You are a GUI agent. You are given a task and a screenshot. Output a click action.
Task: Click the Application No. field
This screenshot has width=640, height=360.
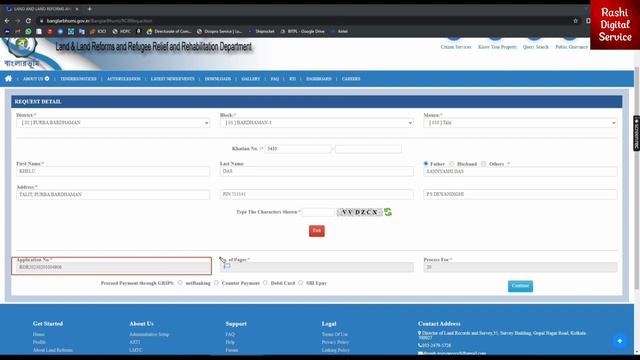[113, 267]
